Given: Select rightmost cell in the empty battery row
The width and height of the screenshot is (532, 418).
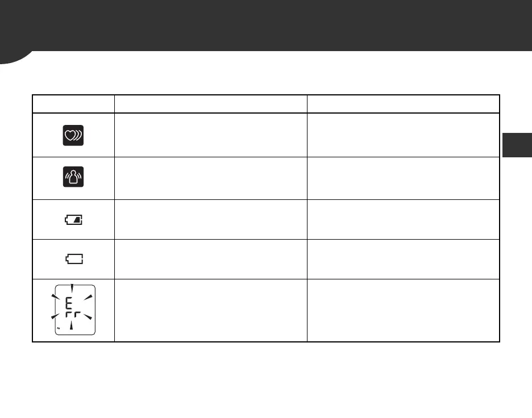Looking at the screenshot, I should pyautogui.click(x=403, y=259).
